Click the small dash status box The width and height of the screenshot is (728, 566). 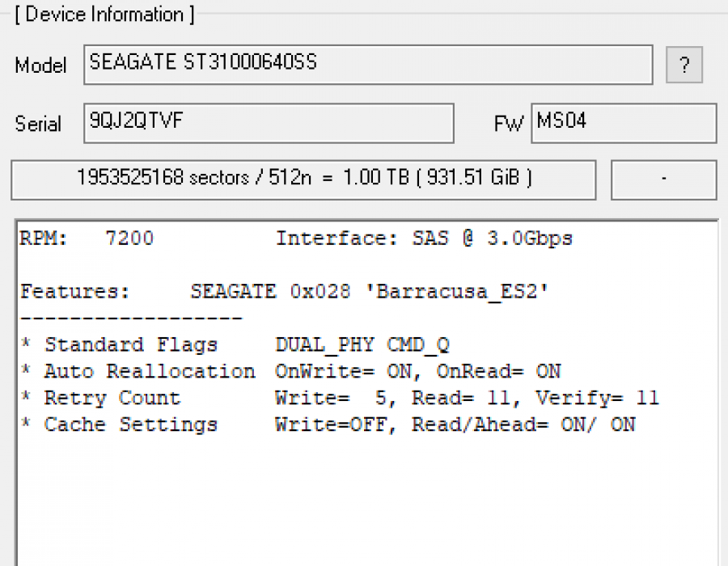click(x=663, y=180)
